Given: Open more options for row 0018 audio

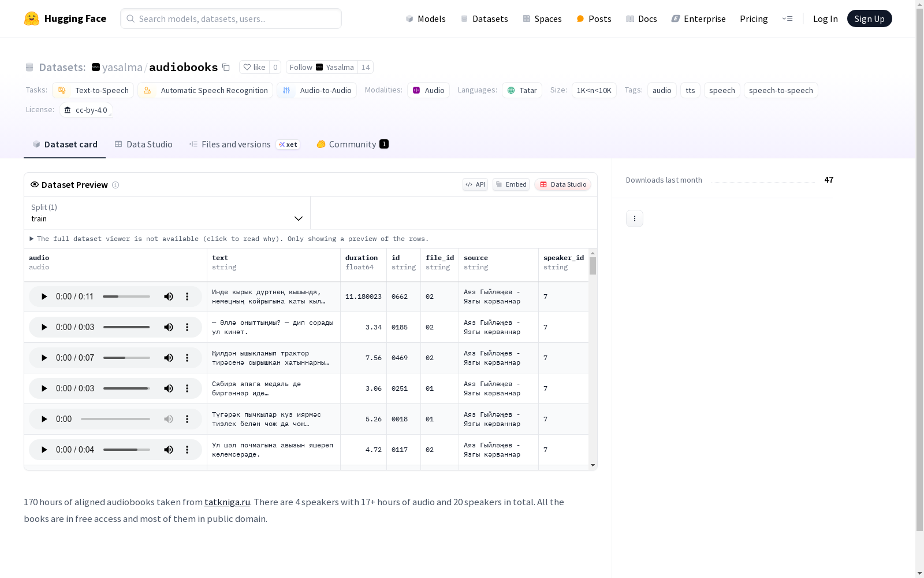Looking at the screenshot, I should [187, 419].
